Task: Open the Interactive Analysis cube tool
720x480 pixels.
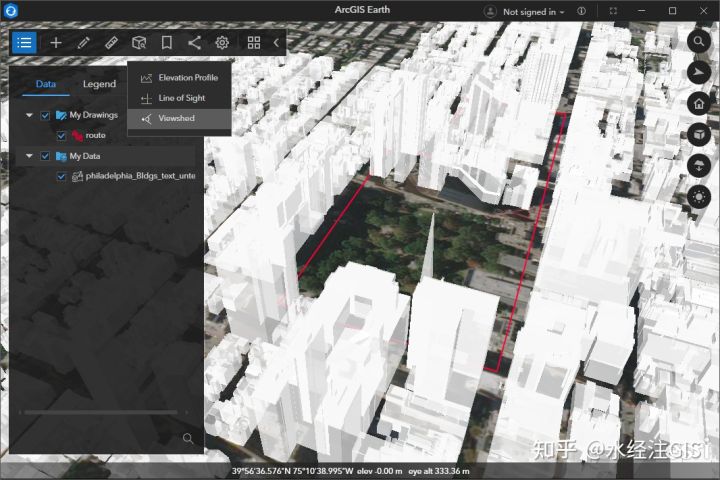Action: 139,43
